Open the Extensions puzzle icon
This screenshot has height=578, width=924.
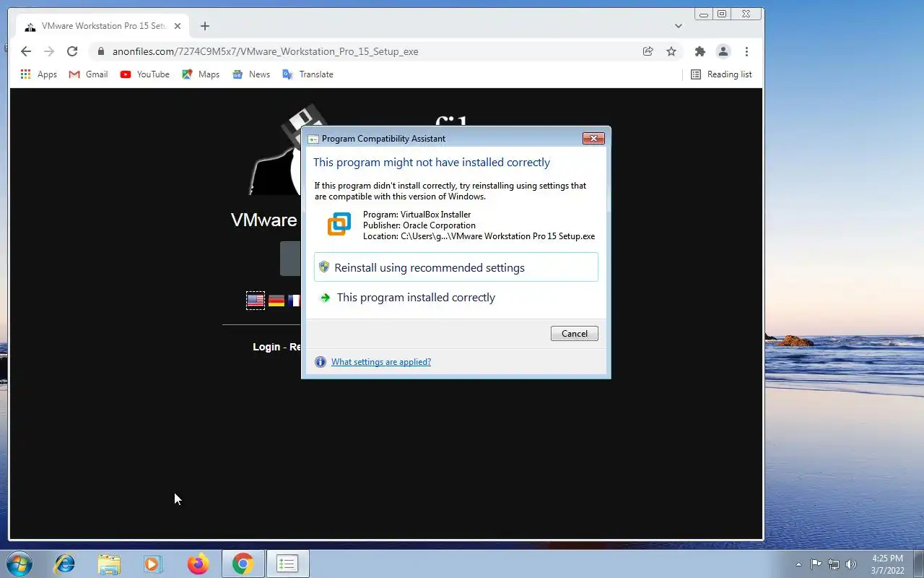coord(699,51)
